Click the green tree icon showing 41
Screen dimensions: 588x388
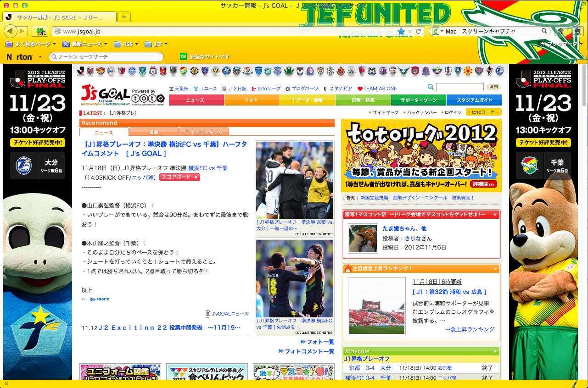tap(40, 32)
